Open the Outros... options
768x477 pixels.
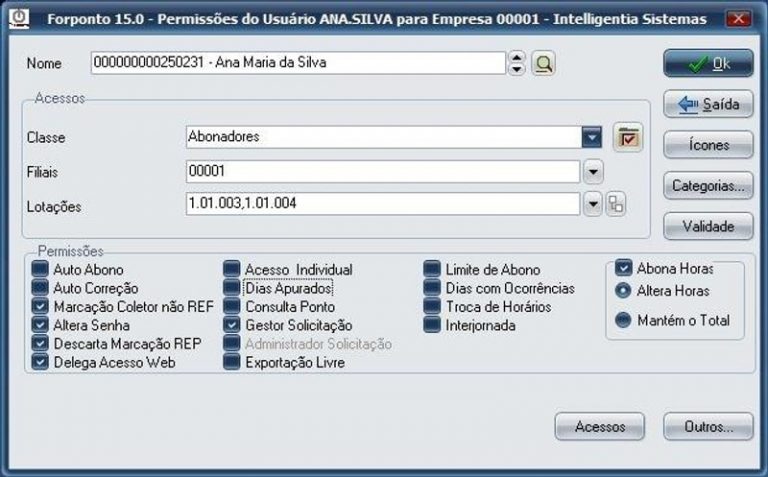[708, 426]
